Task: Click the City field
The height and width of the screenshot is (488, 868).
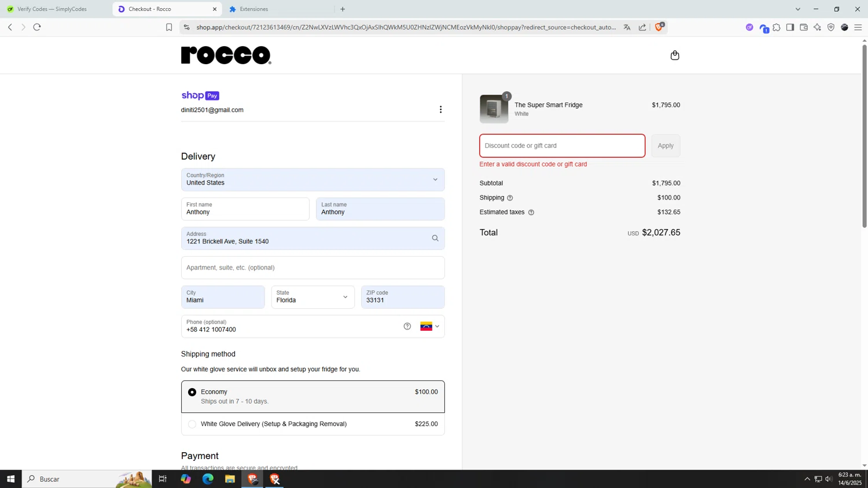Action: point(223,297)
